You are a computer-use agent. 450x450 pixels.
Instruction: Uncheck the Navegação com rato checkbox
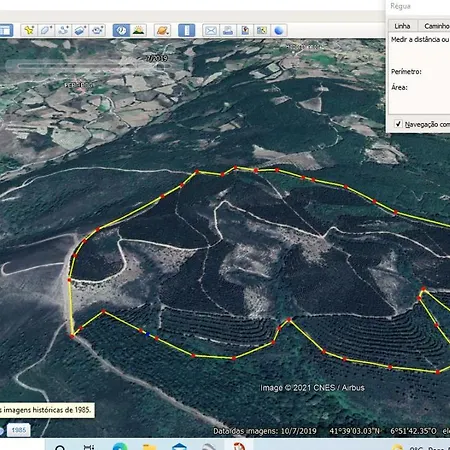coord(398,124)
